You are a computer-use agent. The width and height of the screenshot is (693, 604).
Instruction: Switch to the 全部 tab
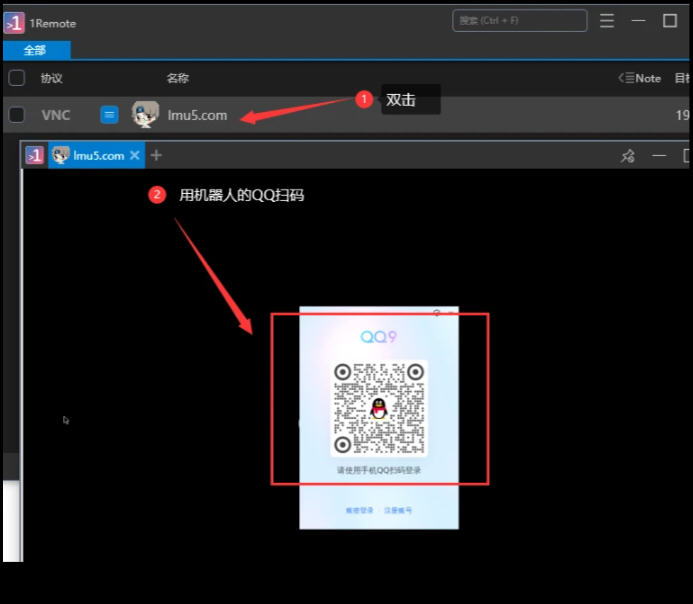(x=36, y=50)
